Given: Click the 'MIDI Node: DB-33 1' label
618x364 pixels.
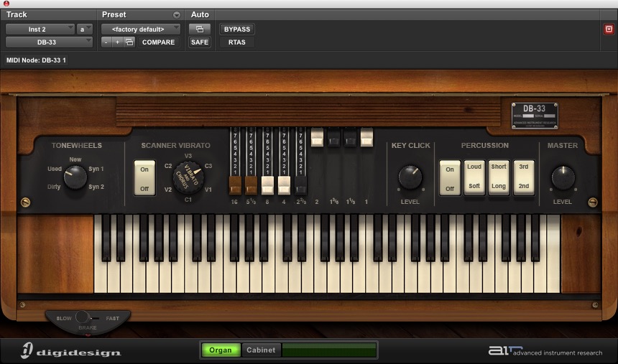Looking at the screenshot, I should pyautogui.click(x=36, y=60).
